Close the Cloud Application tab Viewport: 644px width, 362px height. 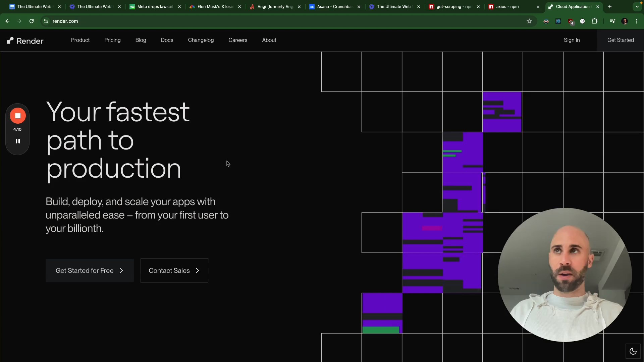(x=598, y=7)
